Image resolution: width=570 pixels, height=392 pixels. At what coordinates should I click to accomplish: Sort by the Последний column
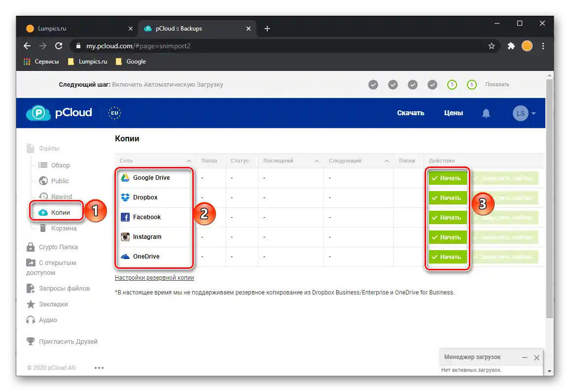291,161
